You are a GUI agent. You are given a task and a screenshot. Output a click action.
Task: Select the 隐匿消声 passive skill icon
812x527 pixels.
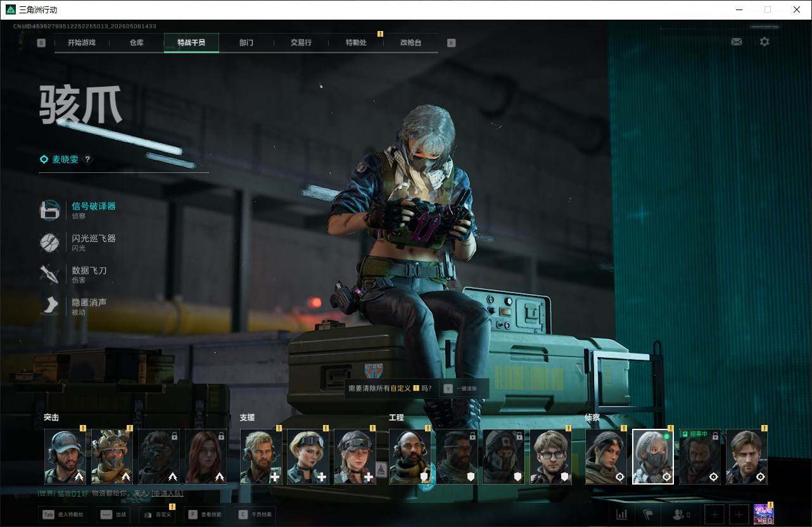pos(49,307)
